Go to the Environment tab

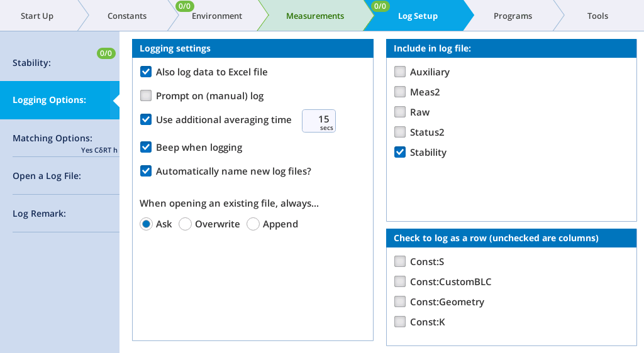point(217,16)
